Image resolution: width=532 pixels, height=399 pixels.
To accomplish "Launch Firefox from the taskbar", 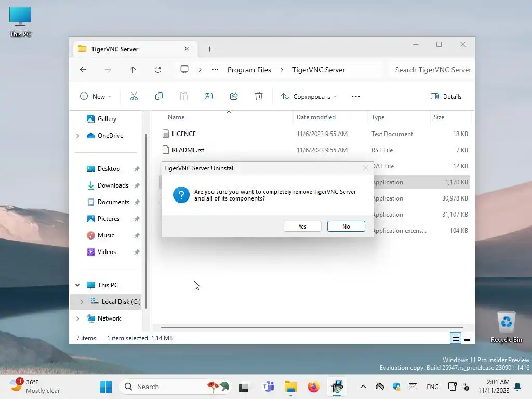I will [313, 387].
